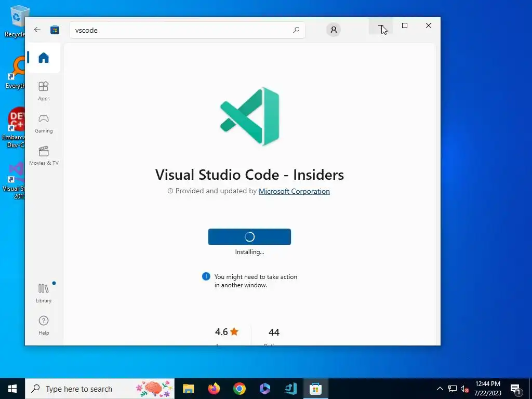Click the vscode search field
Image resolution: width=532 pixels, height=399 pixels.
click(x=187, y=30)
